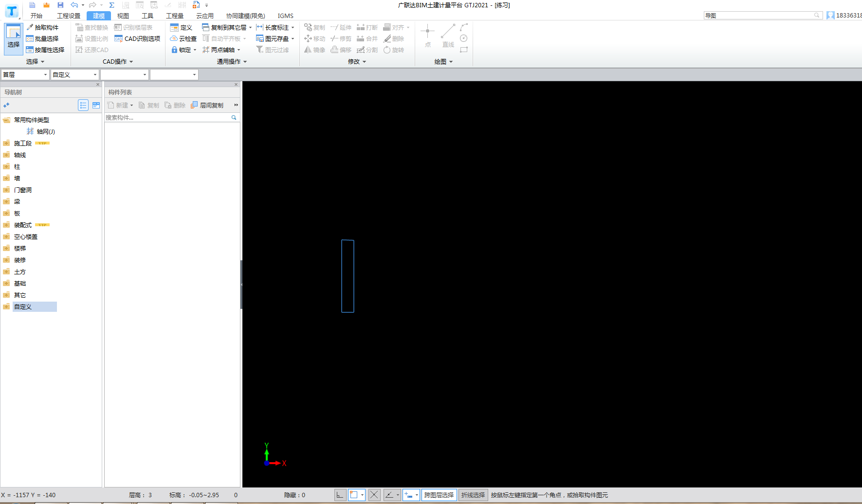Open CAD识别选项 settings
This screenshot has width=862, height=504.
coord(137,38)
